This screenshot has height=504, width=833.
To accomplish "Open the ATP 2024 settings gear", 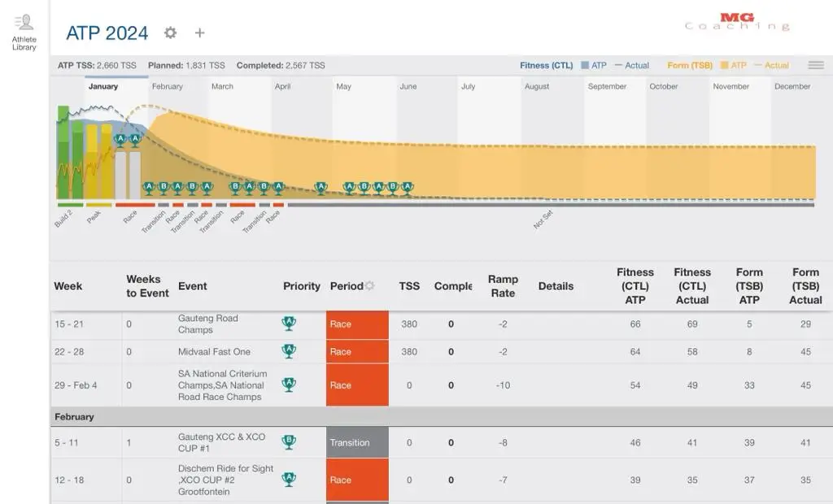I will (x=170, y=33).
